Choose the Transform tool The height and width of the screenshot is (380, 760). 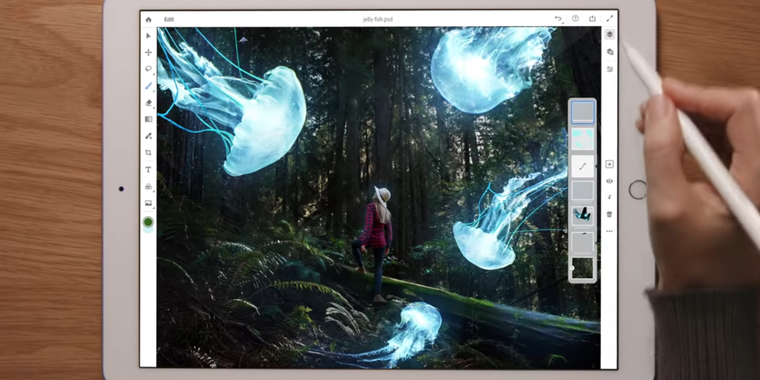click(148, 52)
